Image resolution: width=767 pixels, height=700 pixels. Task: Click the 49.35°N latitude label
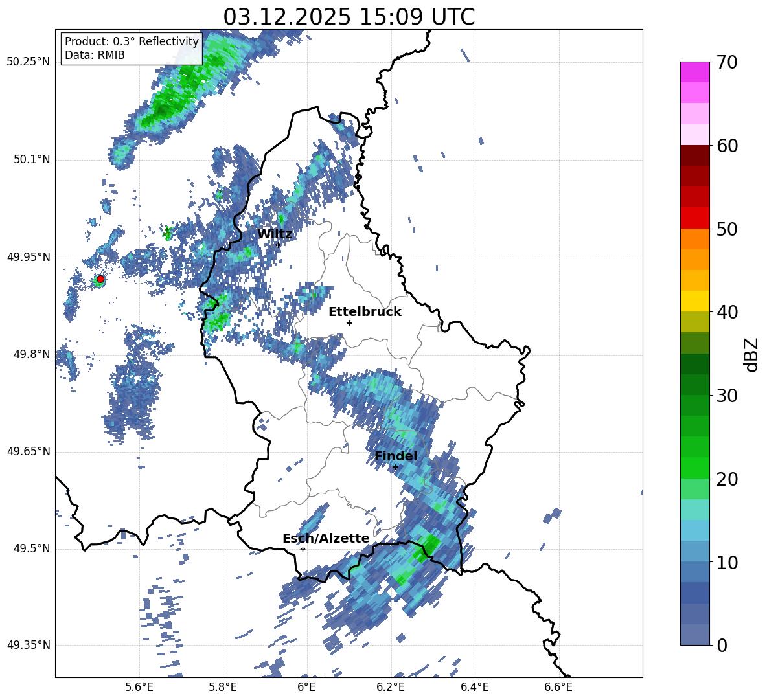click(28, 645)
